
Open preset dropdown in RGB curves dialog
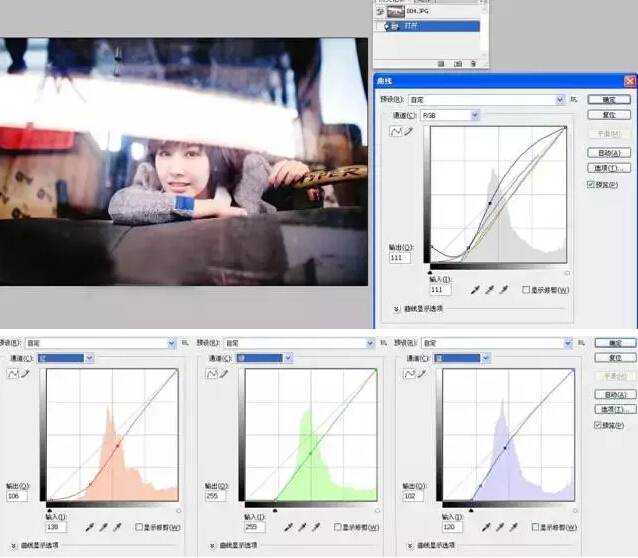(x=560, y=100)
